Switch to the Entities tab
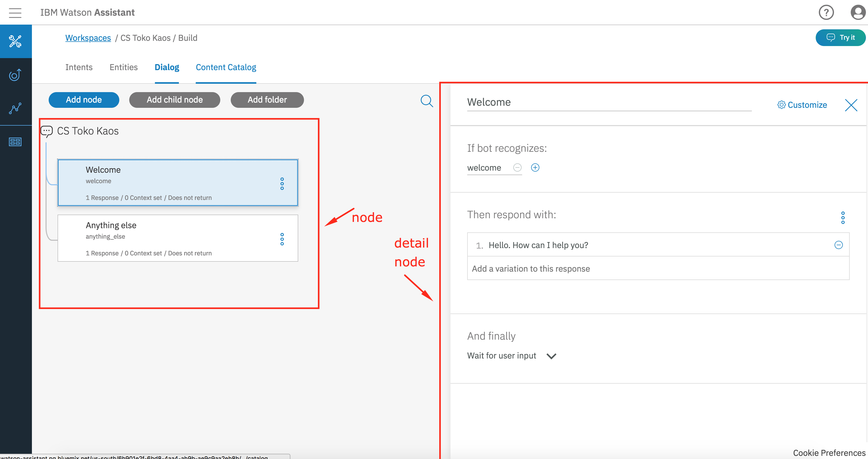Viewport: 868px width, 459px height. coord(124,68)
